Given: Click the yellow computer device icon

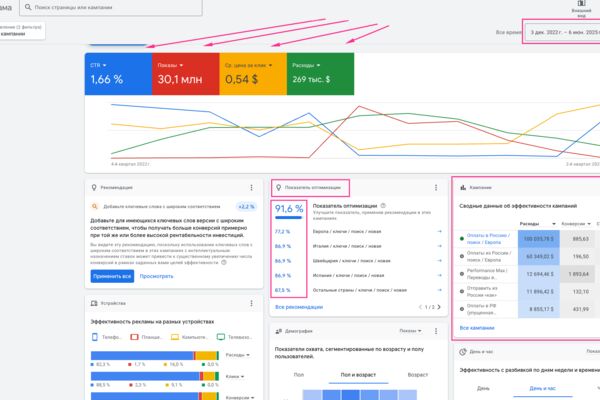Looking at the screenshot, I should [175, 337].
